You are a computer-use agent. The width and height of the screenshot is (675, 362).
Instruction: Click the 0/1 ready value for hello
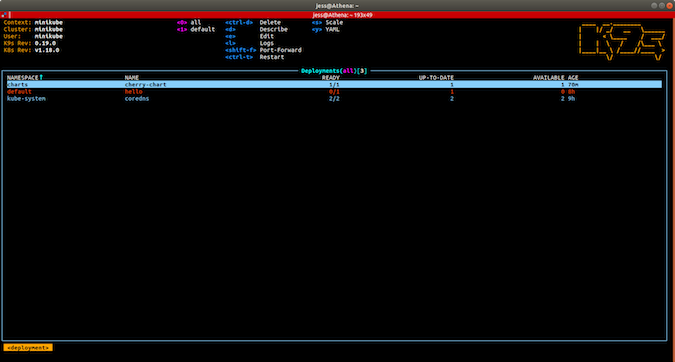(x=334, y=92)
